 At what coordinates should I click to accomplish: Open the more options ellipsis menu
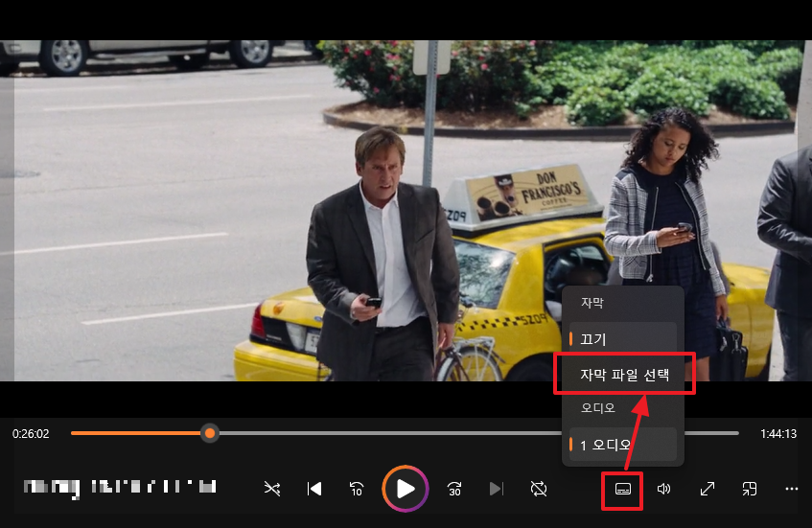(x=791, y=489)
